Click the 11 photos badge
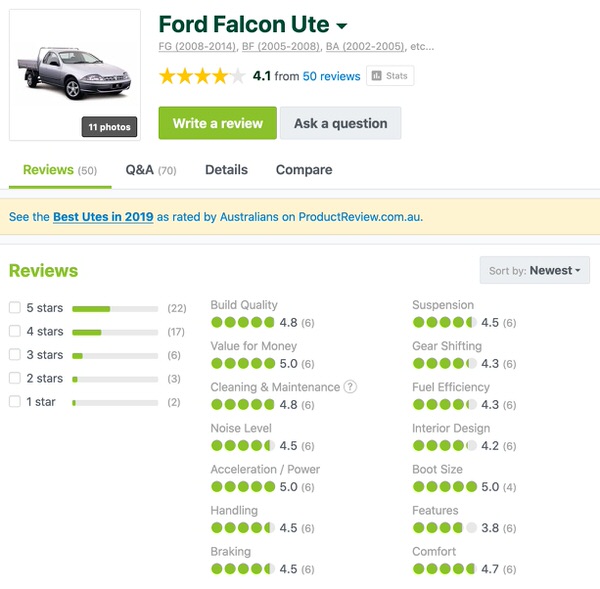600x589 pixels. (x=109, y=127)
